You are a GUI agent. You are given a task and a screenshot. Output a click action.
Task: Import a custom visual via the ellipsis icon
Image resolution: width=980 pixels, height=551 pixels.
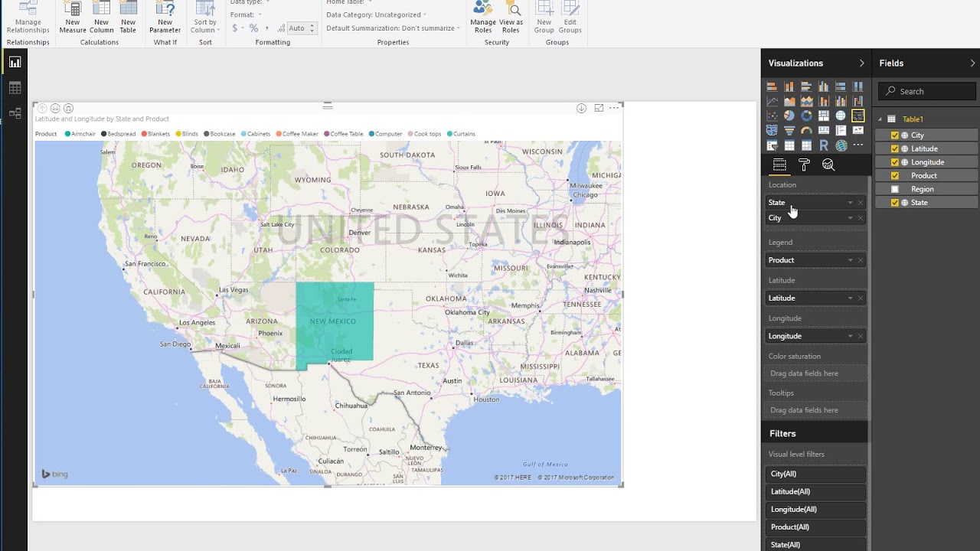click(x=858, y=145)
